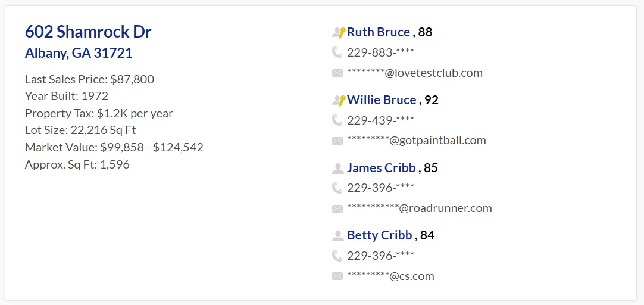Click the phone icon next to 229-883-****
The width and height of the screenshot is (644, 305).
click(x=337, y=52)
